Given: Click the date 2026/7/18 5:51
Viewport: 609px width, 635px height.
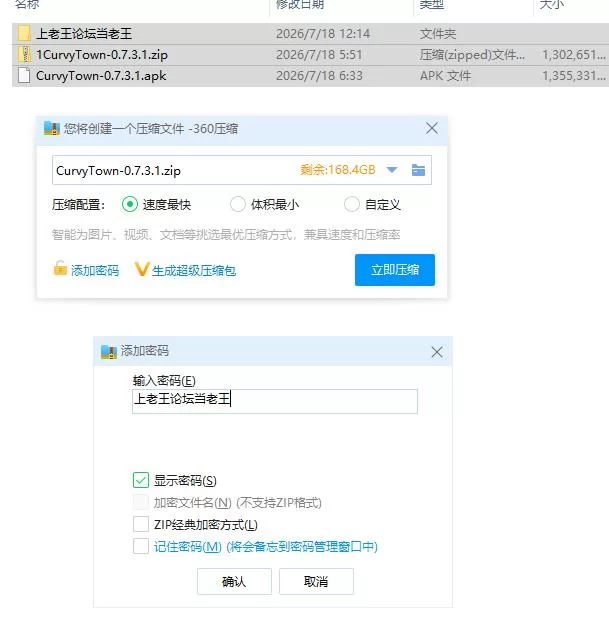Looking at the screenshot, I should pyautogui.click(x=319, y=55).
